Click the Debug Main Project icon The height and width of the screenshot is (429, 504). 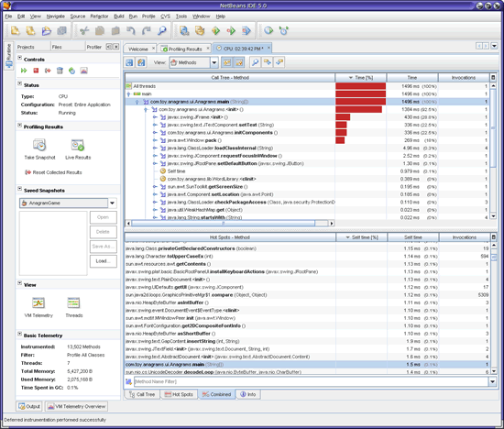[x=231, y=30]
